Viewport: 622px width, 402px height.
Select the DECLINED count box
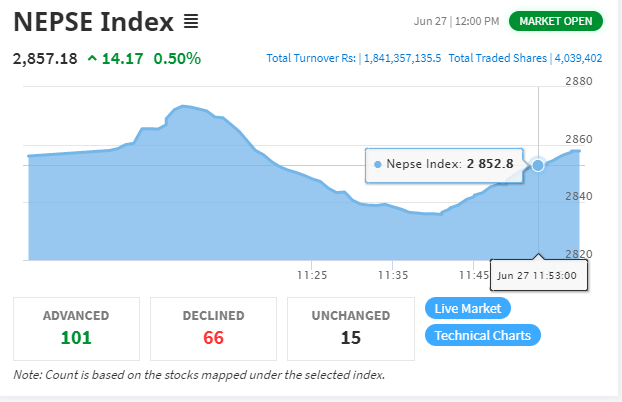[x=213, y=329]
